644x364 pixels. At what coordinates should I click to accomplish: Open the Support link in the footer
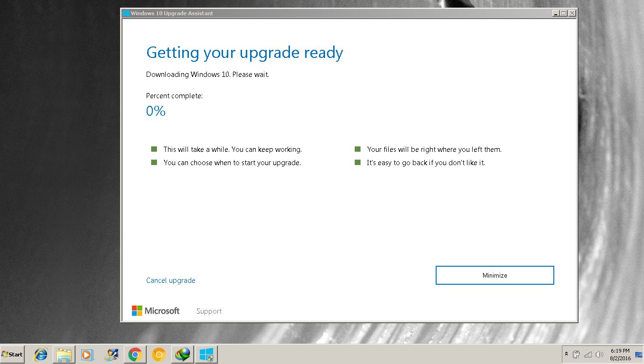point(209,311)
